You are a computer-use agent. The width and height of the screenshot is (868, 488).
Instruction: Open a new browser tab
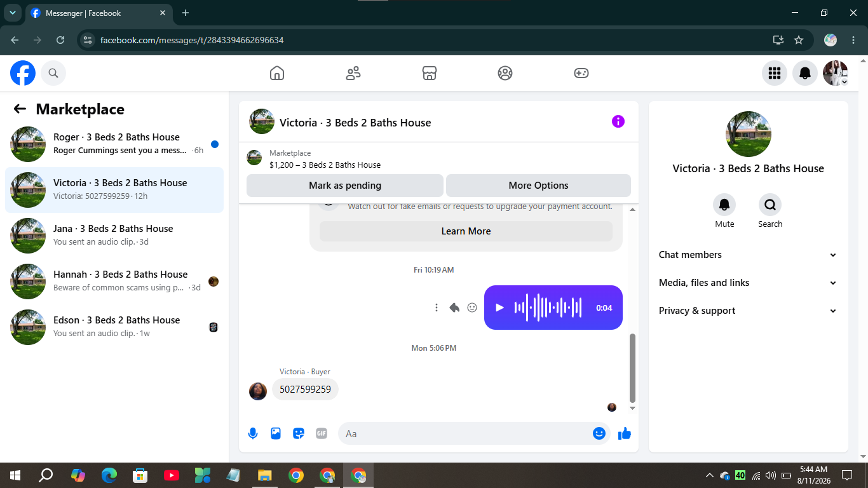point(186,13)
